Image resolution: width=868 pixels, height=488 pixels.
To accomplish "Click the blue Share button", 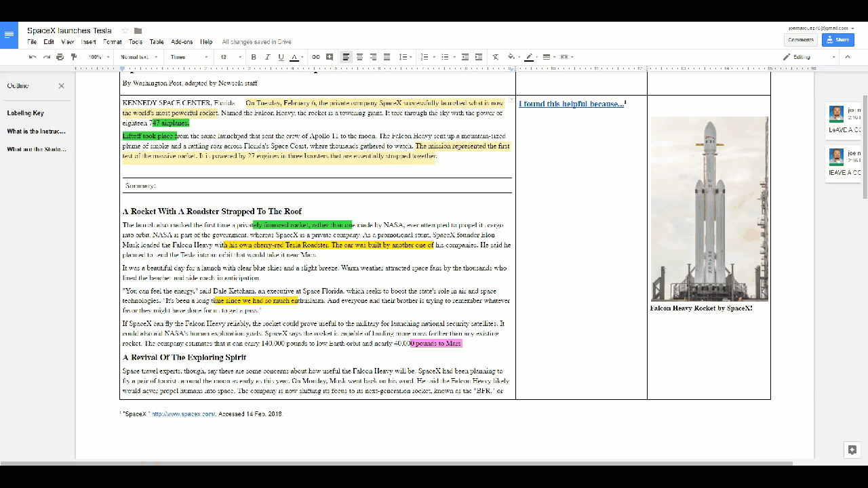I will click(837, 40).
